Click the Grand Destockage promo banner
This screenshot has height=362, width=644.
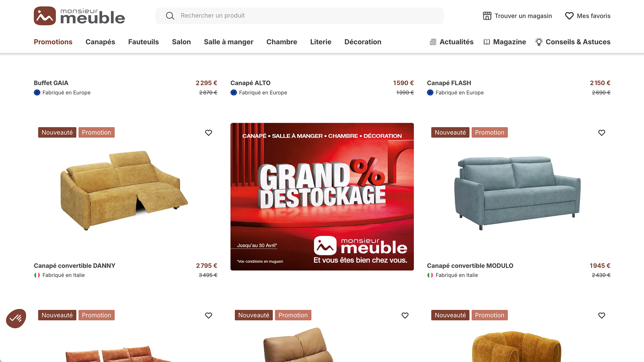tap(322, 196)
